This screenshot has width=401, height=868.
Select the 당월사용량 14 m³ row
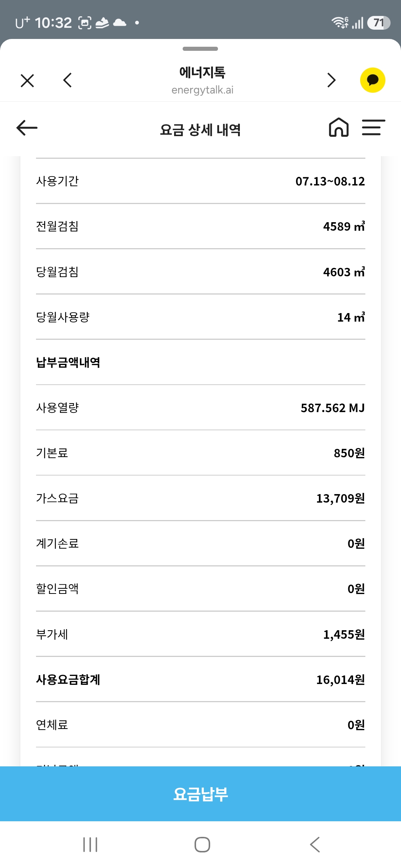tap(200, 317)
